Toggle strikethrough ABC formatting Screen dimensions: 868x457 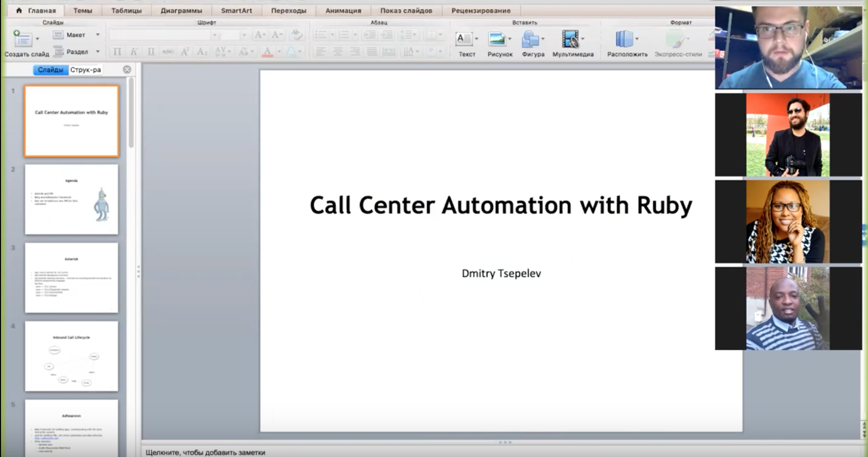[x=168, y=51]
